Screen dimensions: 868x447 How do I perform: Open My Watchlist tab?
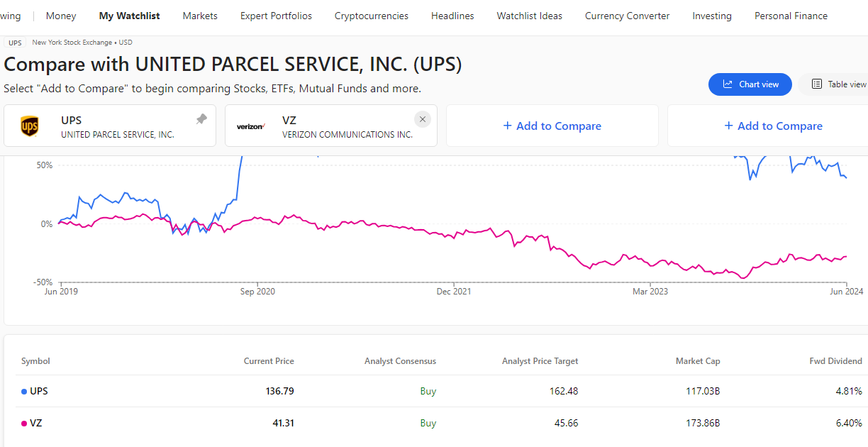coord(130,16)
